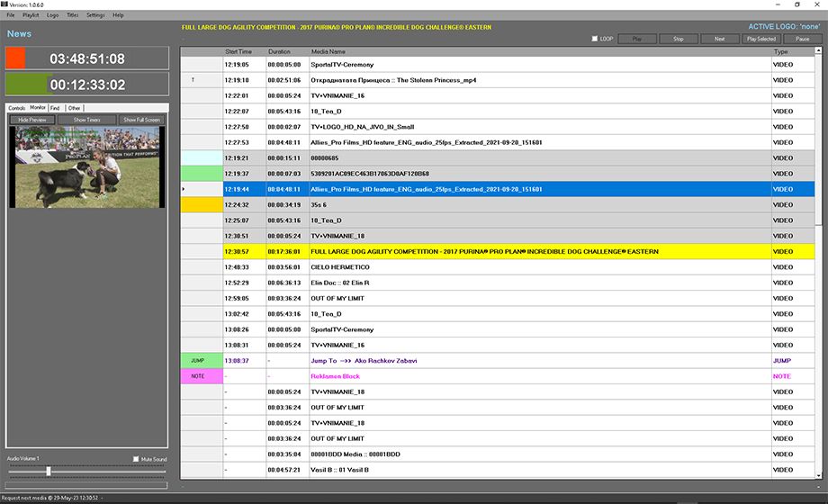Click the 03:48:51:08 timer display
The height and width of the screenshot is (504, 828).
coord(87,58)
